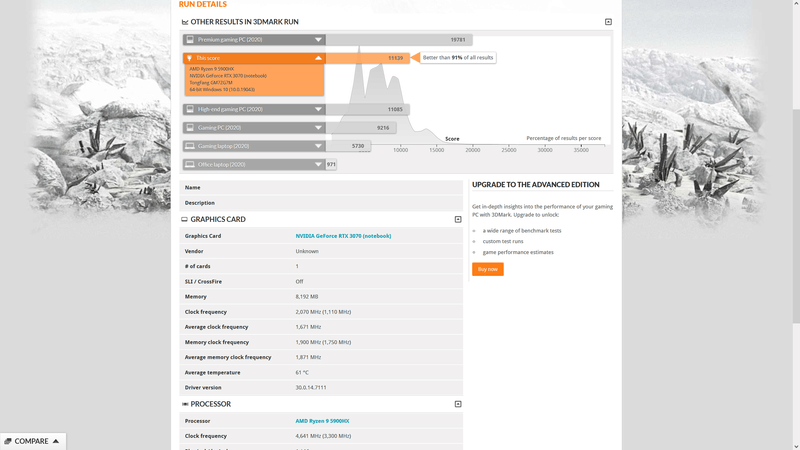Click the 5730 score value
The width and height of the screenshot is (800, 450).
(x=358, y=146)
